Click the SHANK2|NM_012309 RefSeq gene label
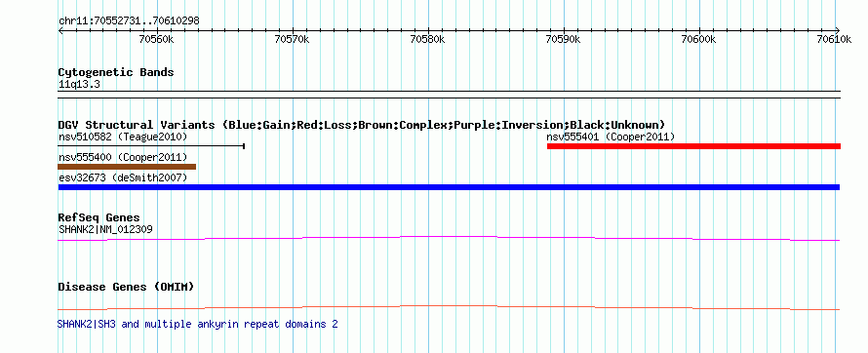Image resolution: width=868 pixels, height=353 pixels. coord(105,229)
